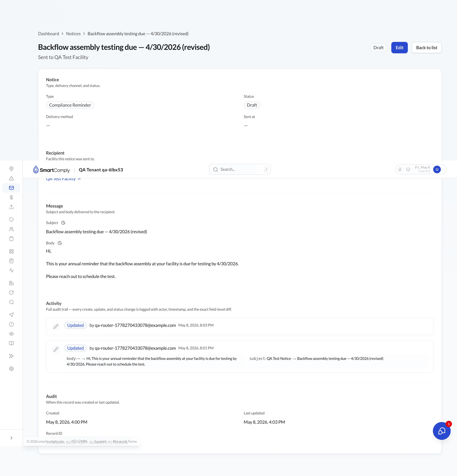The image size is (457, 476).
Task: Click the monitor display icon in header
Action: click(x=408, y=169)
